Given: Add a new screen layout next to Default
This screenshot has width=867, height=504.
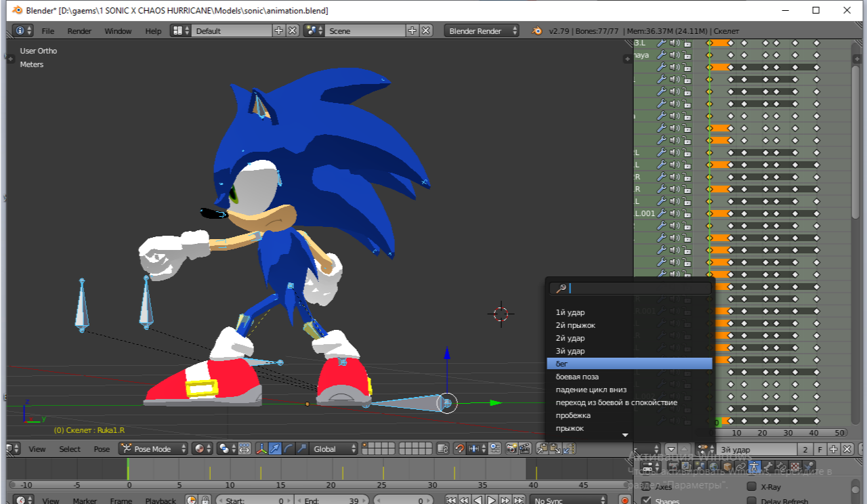Looking at the screenshot, I should [x=278, y=31].
